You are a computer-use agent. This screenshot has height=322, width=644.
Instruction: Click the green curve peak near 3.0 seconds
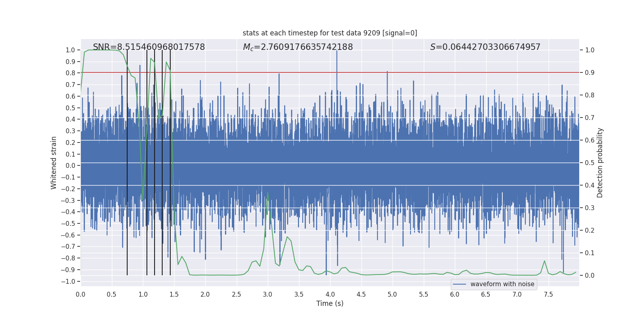coord(268,193)
